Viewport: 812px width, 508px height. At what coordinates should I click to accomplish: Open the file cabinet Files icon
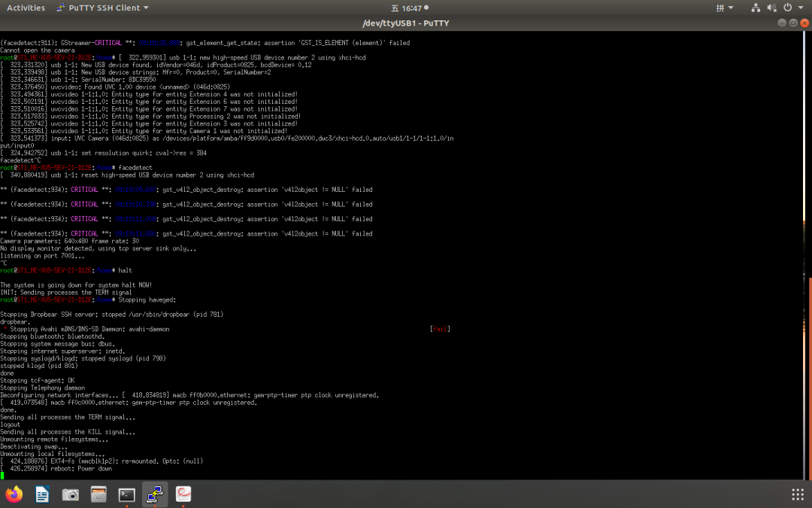coord(98,494)
